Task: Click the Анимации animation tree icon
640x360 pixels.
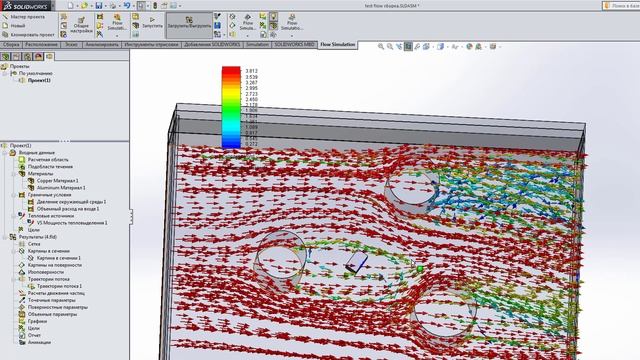Action: (22, 342)
